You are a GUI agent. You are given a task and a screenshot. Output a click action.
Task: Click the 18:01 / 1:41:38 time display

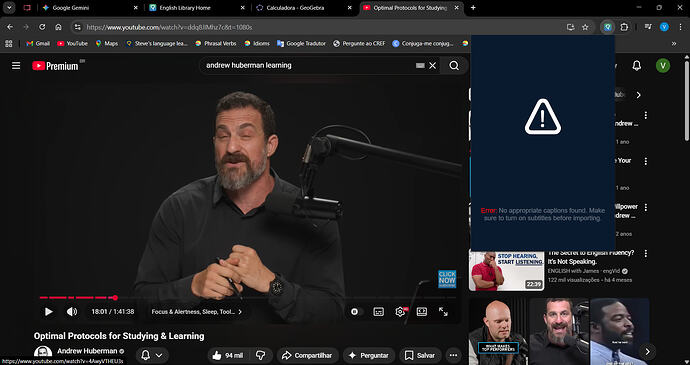click(113, 312)
